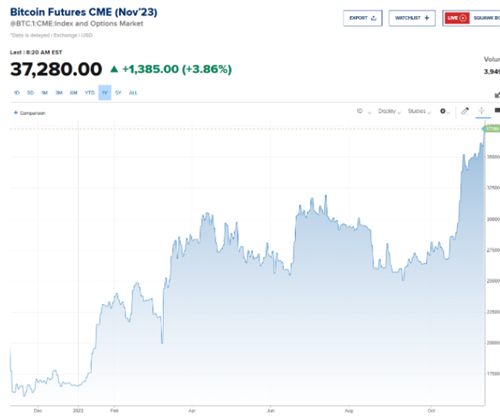Click the last price 37,280.00
This screenshot has width=500, height=416.
pyautogui.click(x=56, y=69)
